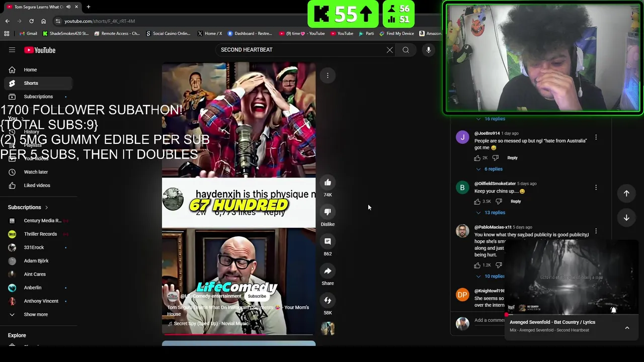Viewport: 644px width, 362px height.
Task: Open the browser apps grid shortcut
Action: click(7, 34)
